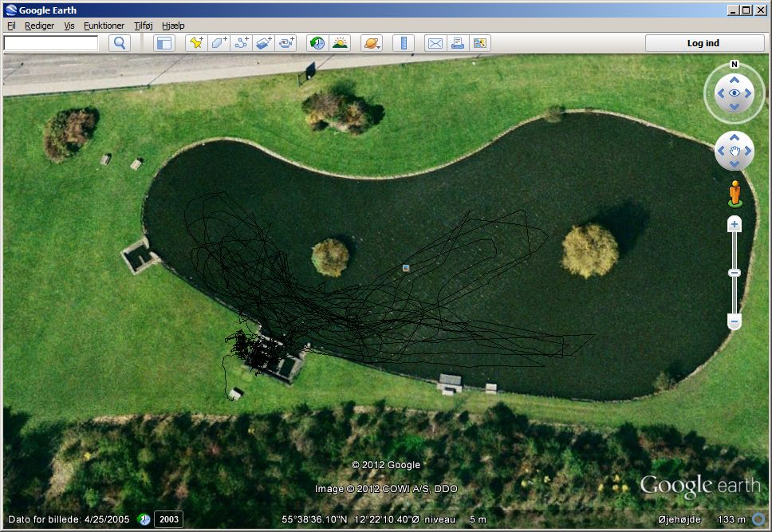Add a placemark with pushpin icon
The width and height of the screenshot is (772, 532).
tap(196, 43)
